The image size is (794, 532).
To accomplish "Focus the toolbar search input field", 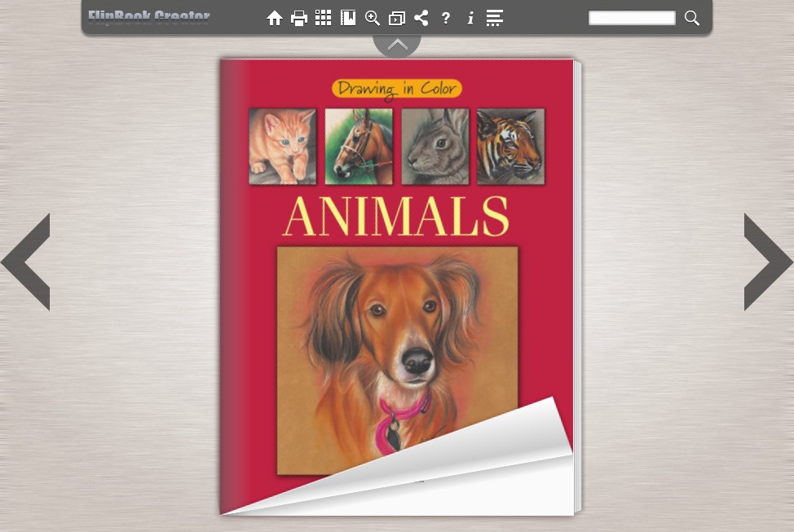I will 632,18.
